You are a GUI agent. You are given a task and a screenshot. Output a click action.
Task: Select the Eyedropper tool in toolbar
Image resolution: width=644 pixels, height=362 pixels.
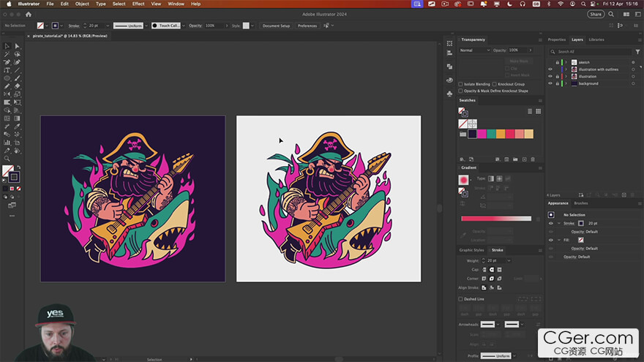click(x=18, y=127)
